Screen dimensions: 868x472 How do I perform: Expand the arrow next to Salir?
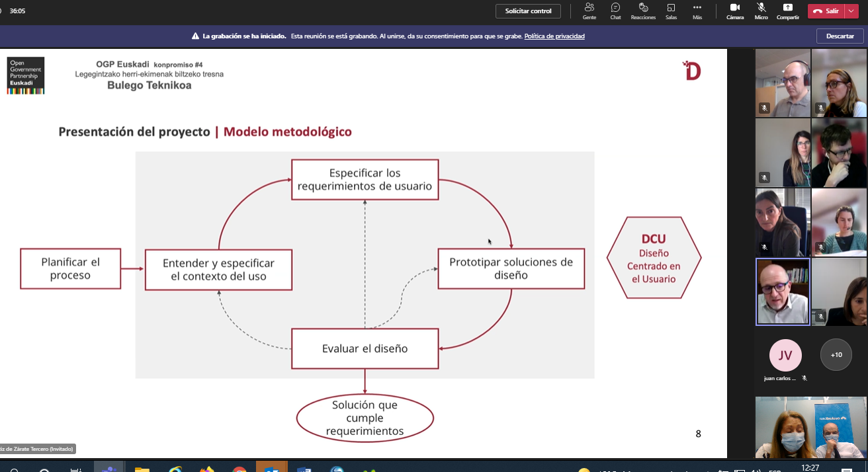pos(851,11)
